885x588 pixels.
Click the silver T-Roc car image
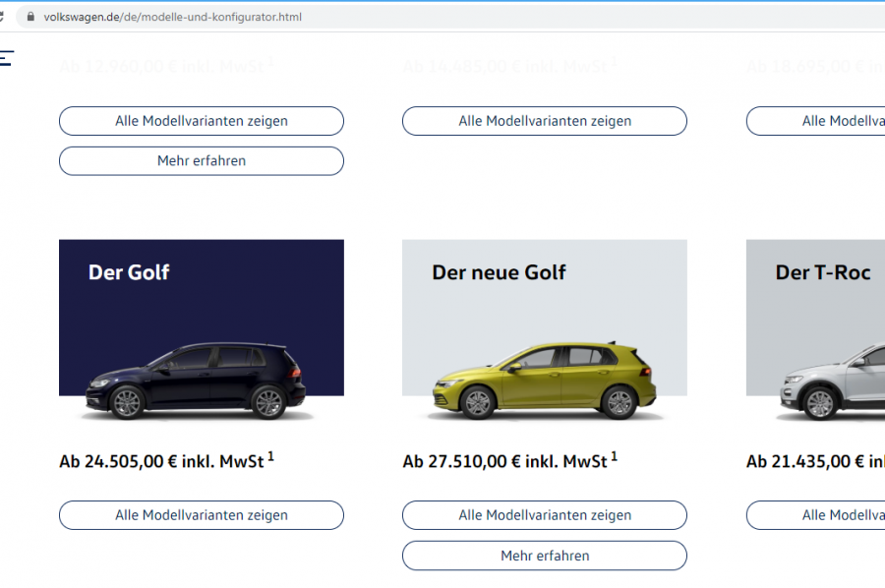[x=836, y=383]
